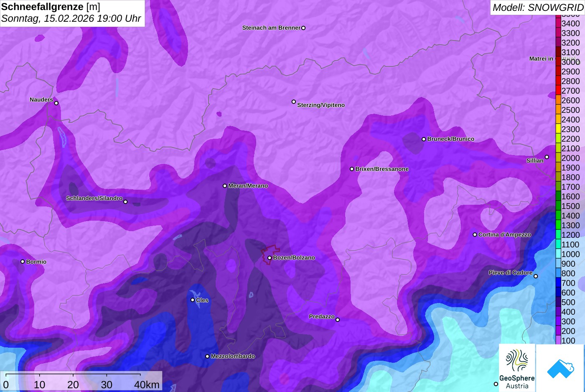Pick the cyan legend swatch for 1000 m
The image size is (585, 392).
[x=558, y=254]
